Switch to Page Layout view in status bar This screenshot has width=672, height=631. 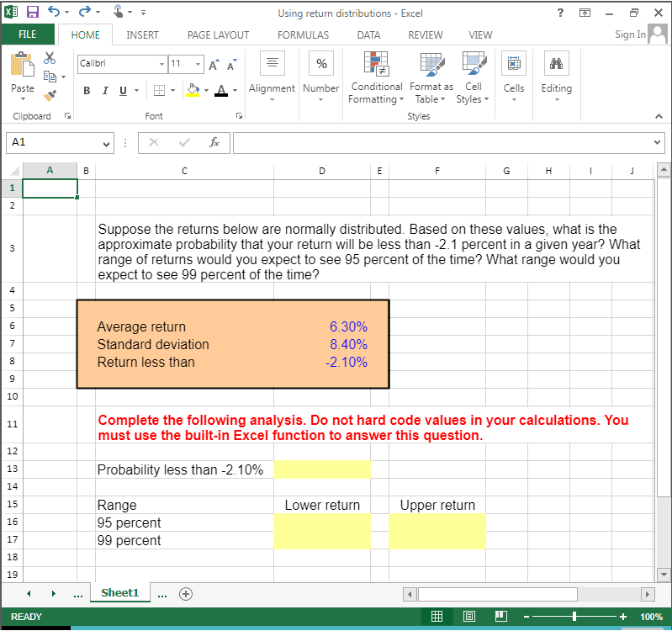[x=469, y=617]
